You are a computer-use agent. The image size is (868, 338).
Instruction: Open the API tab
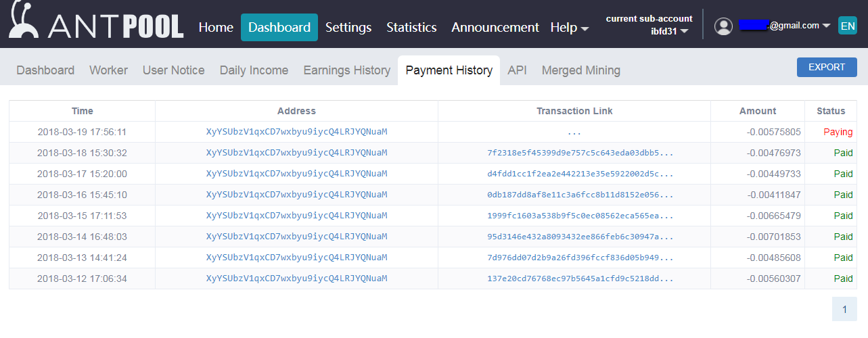pos(517,70)
